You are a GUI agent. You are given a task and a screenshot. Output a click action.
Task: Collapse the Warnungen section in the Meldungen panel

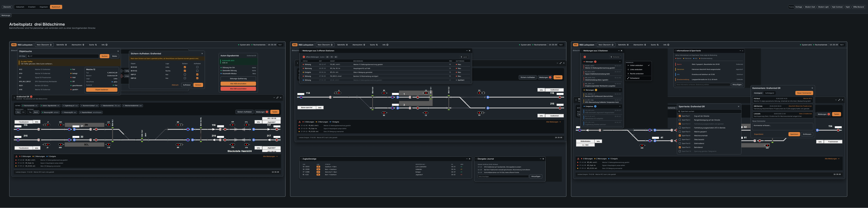(x=620, y=90)
